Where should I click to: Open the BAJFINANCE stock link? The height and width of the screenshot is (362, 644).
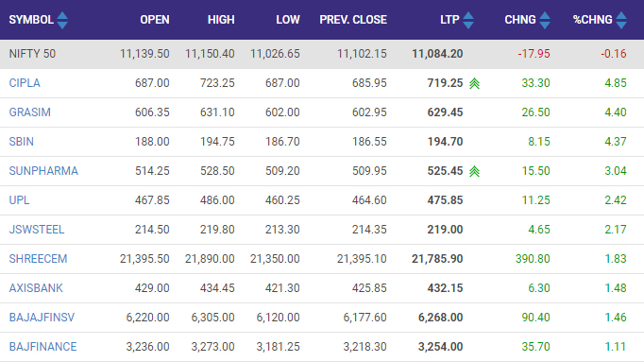42,347
